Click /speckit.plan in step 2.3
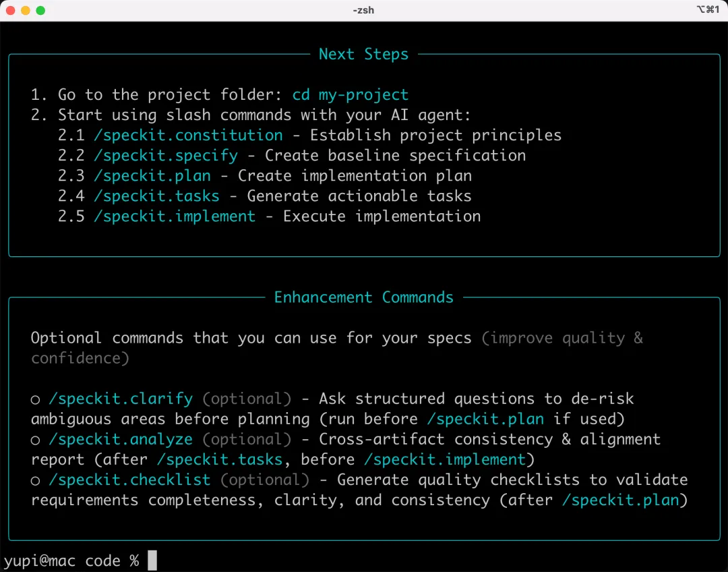The image size is (728, 572). pyautogui.click(x=152, y=176)
